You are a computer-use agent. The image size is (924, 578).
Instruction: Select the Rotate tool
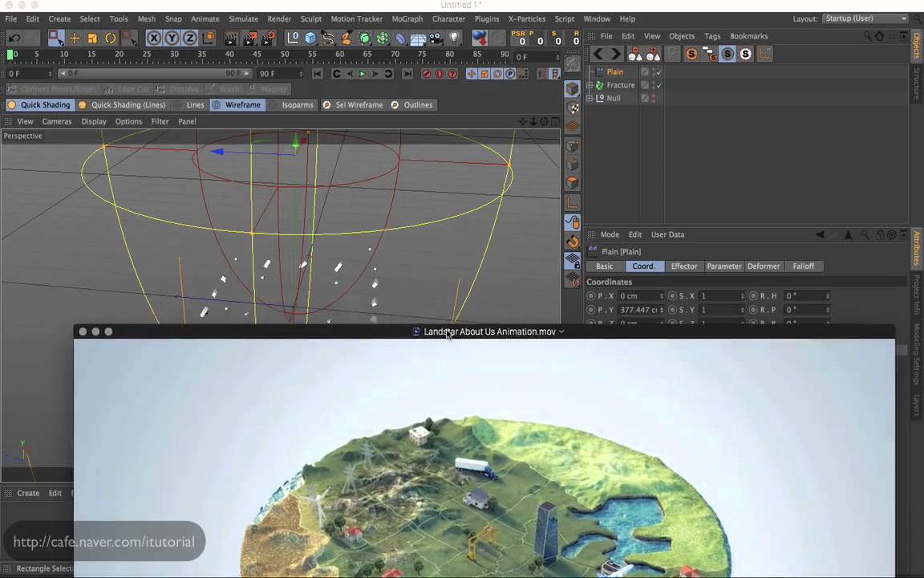pos(110,39)
